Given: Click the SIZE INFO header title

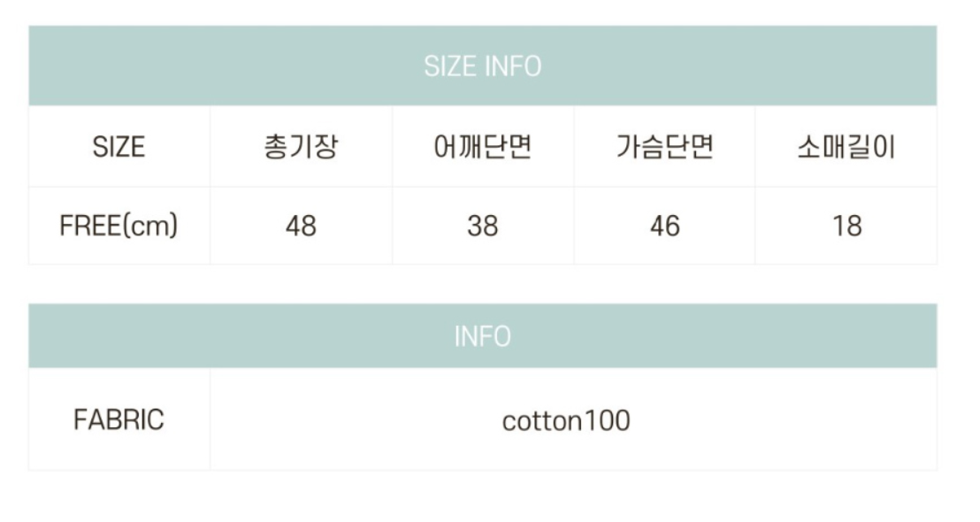Looking at the screenshot, I should click(482, 66).
